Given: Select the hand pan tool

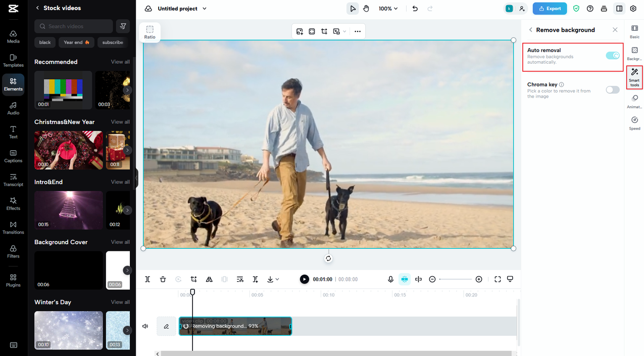Looking at the screenshot, I should (366, 9).
